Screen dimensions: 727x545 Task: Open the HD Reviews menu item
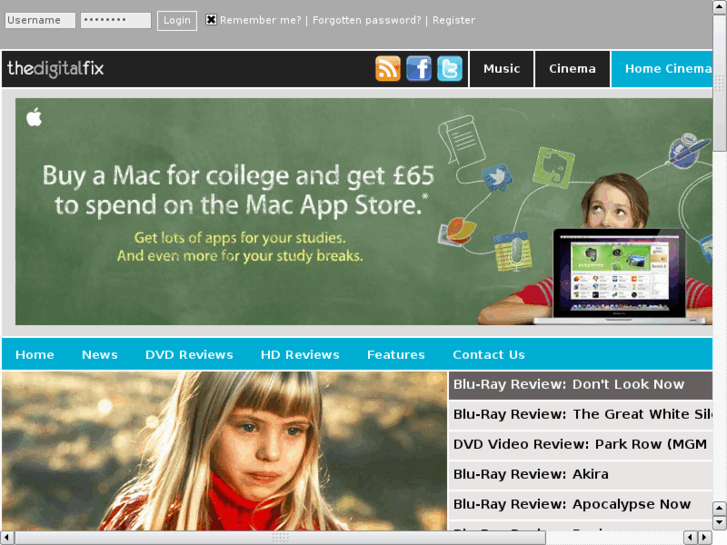click(x=300, y=355)
